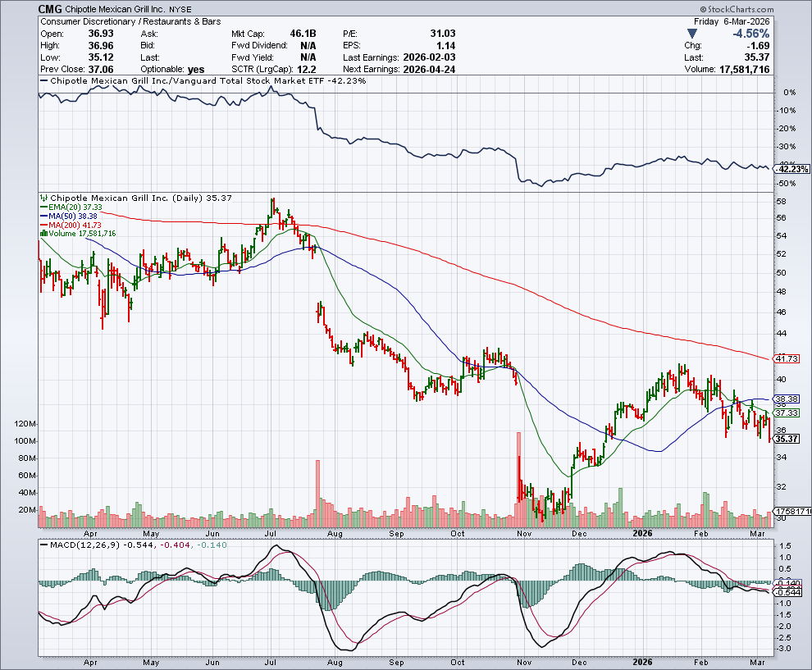Click the Optionable value 'yes'
This screenshot has width=812, height=670.
click(196, 70)
